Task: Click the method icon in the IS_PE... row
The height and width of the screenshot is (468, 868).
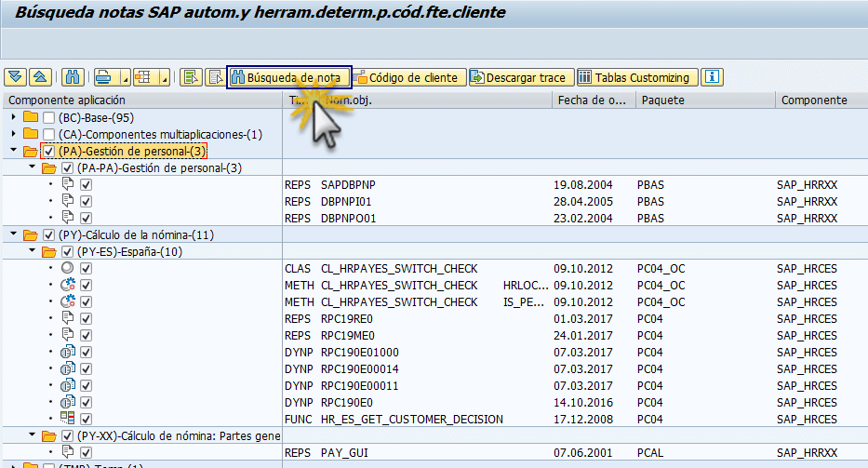Action: pos(68,301)
